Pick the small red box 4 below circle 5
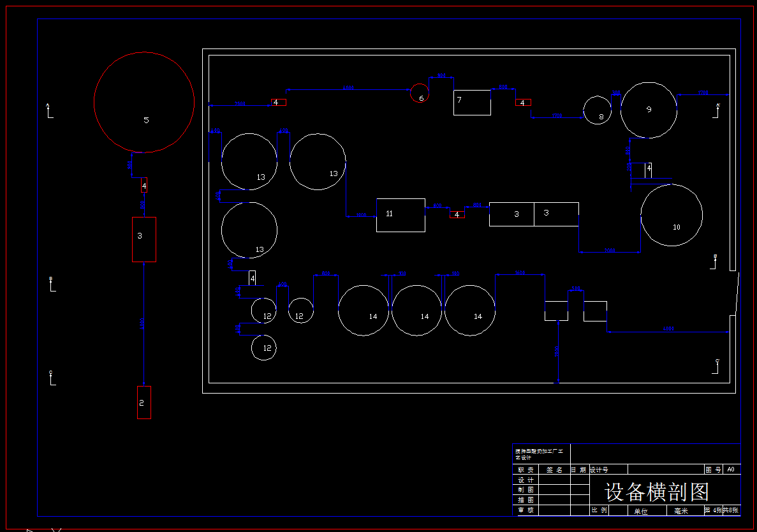Viewport: 757px width, 532px height. click(x=144, y=186)
